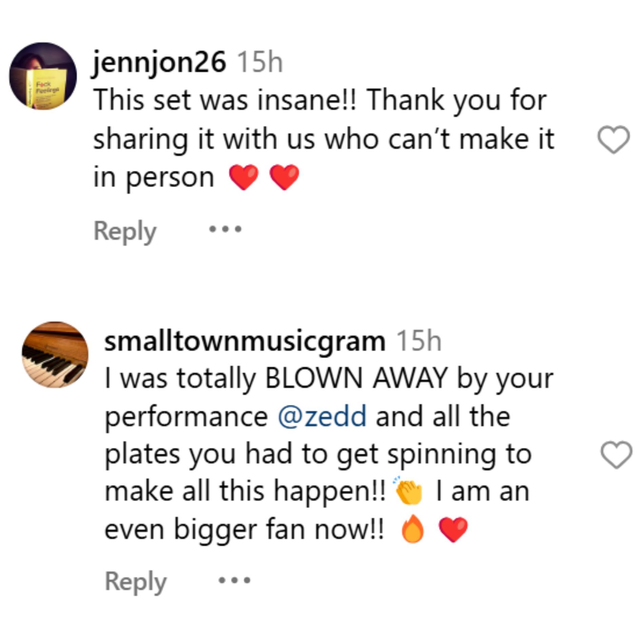
Task: Click the 15h timestamp beside smalltownmusicgram
Action: [x=419, y=341]
